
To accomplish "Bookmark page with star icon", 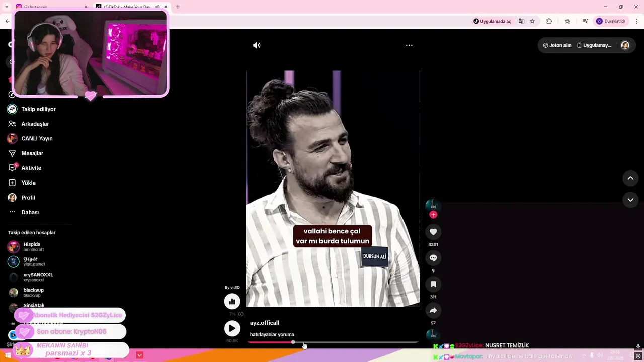I will pyautogui.click(x=532, y=21).
